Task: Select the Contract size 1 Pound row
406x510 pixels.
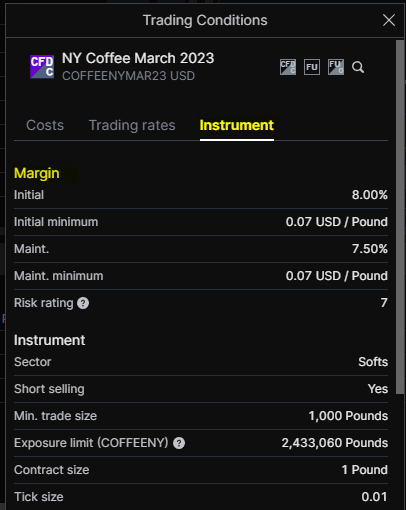Action: [201, 470]
